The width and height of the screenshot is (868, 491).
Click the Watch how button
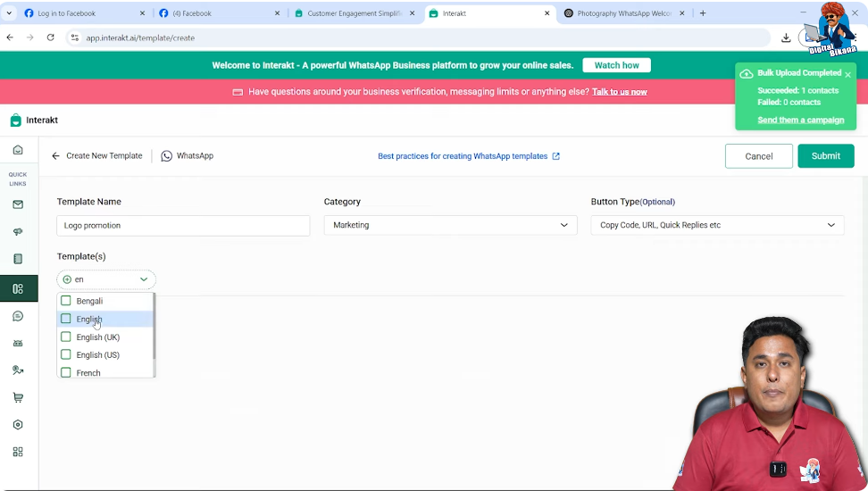pos(617,65)
